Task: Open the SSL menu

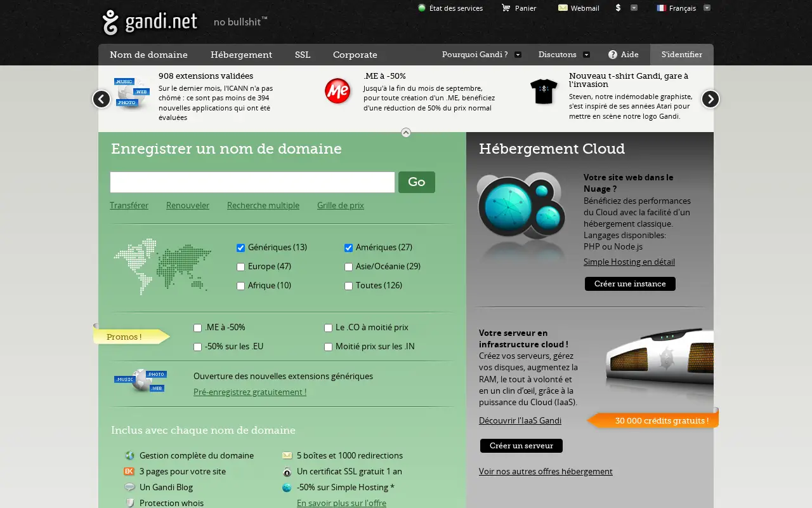Action: coord(303,55)
